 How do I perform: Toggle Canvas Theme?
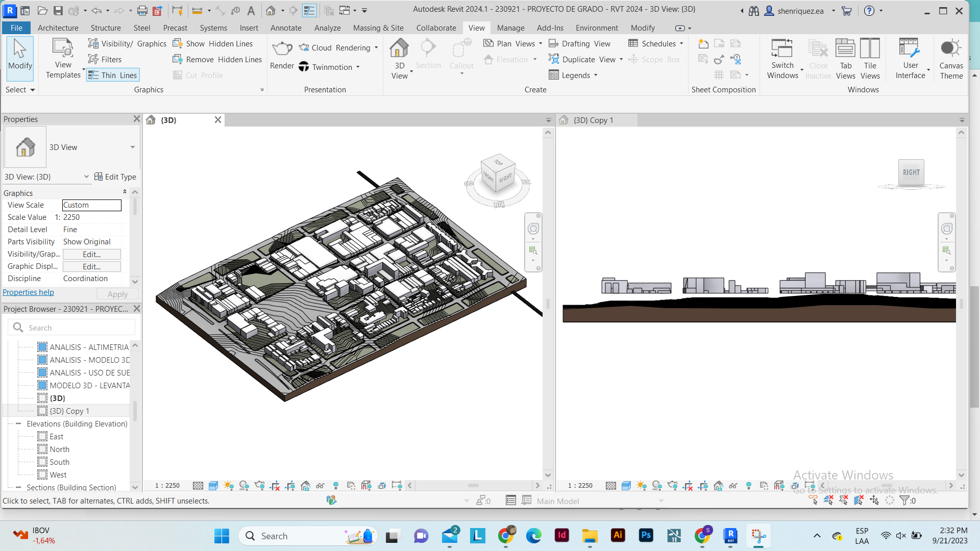coord(951,59)
